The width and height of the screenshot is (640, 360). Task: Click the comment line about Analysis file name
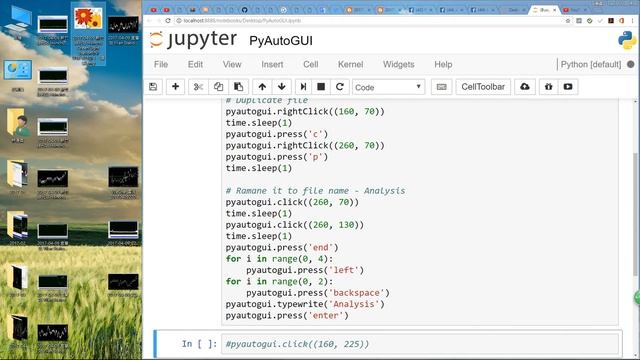point(316,191)
